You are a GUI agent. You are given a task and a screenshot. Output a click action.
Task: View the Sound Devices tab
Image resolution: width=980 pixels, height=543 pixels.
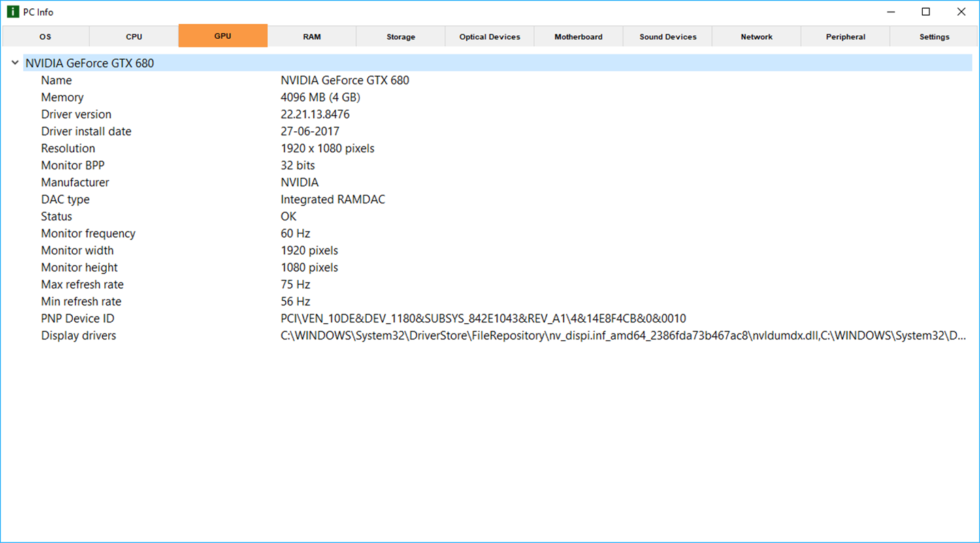(x=668, y=36)
